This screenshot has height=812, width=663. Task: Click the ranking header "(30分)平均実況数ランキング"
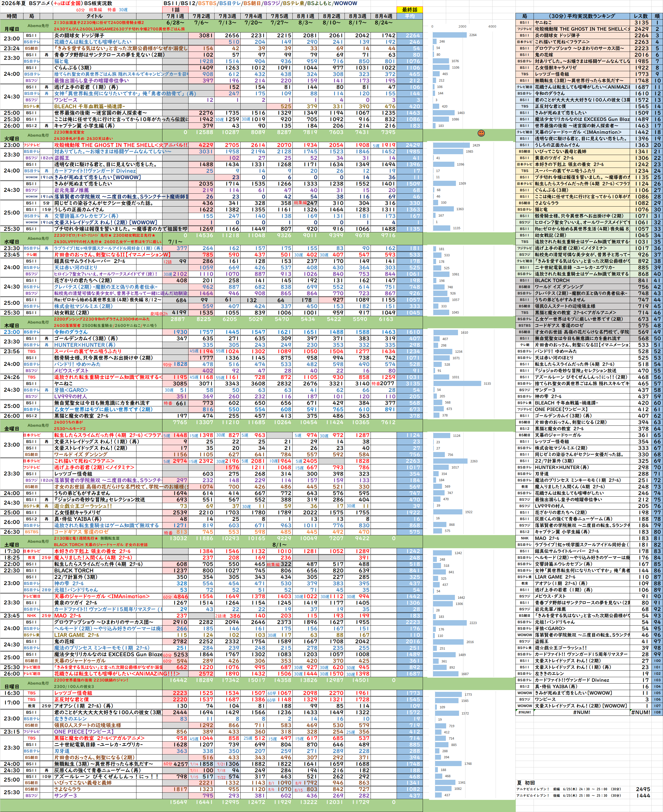point(582,16)
